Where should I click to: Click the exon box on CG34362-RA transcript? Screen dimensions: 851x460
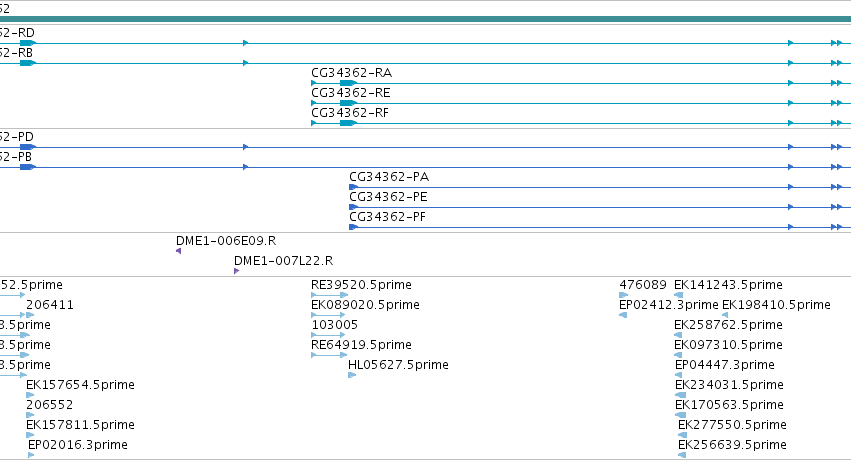click(x=348, y=83)
